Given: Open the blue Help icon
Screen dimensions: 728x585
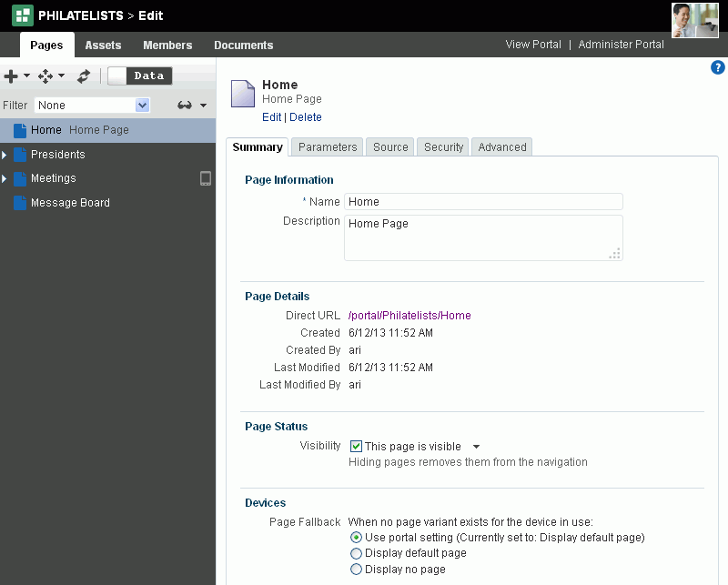Looking at the screenshot, I should [x=718, y=68].
